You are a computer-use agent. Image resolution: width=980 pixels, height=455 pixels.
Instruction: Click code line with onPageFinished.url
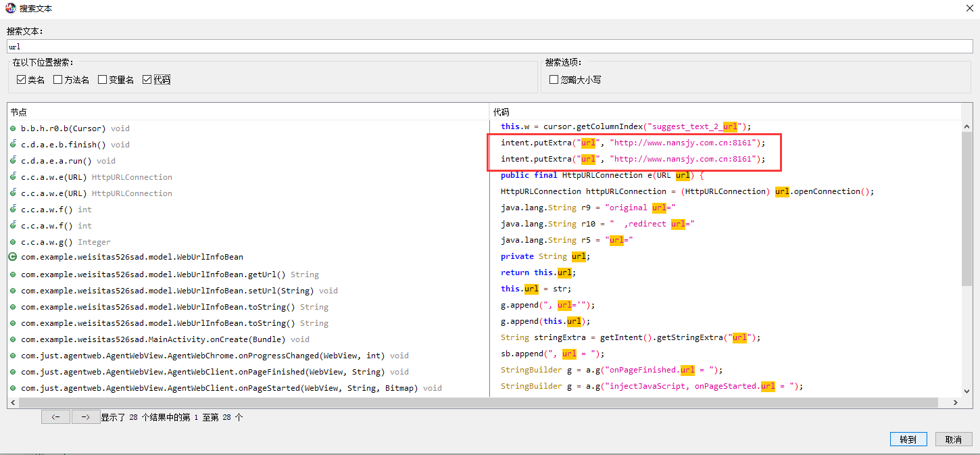[x=612, y=370]
